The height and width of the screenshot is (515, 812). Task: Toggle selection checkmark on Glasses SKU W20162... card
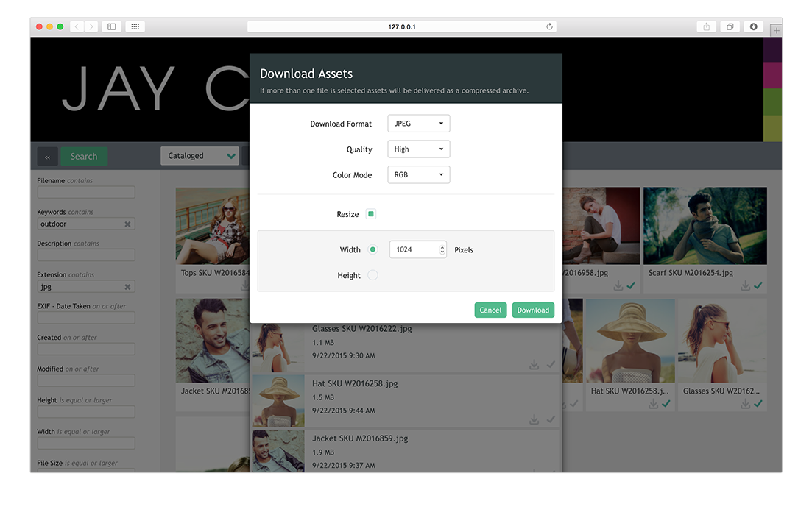758,404
